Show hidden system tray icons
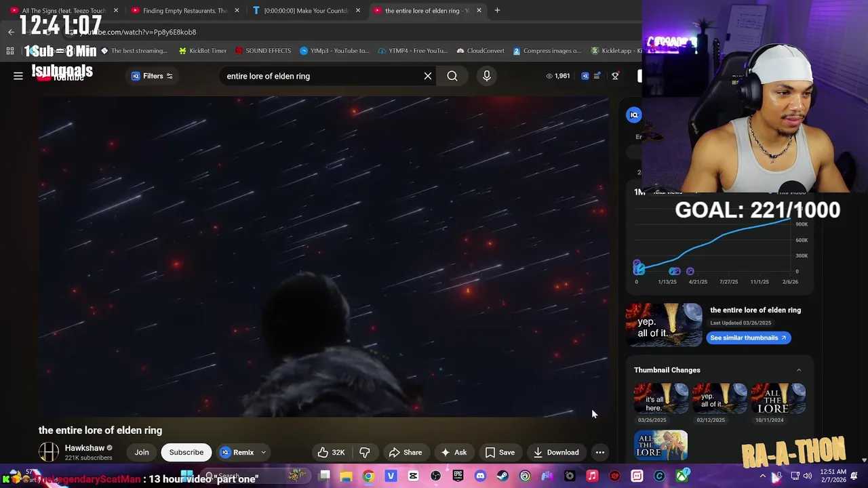Screen dimensions: 868x488 pos(763,476)
